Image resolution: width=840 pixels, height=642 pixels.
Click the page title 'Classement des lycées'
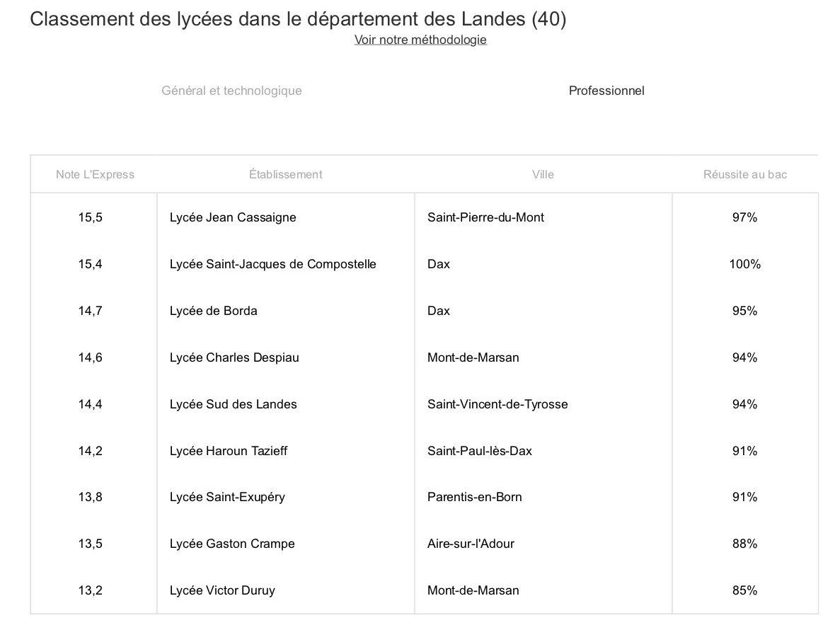point(298,19)
